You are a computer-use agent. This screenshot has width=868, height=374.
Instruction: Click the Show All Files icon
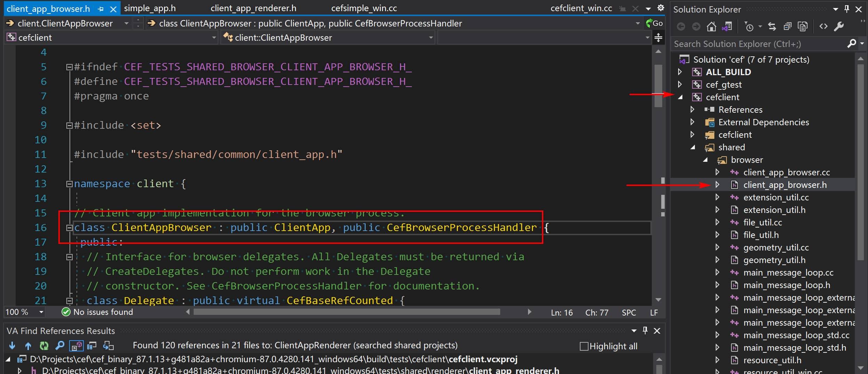tap(803, 26)
